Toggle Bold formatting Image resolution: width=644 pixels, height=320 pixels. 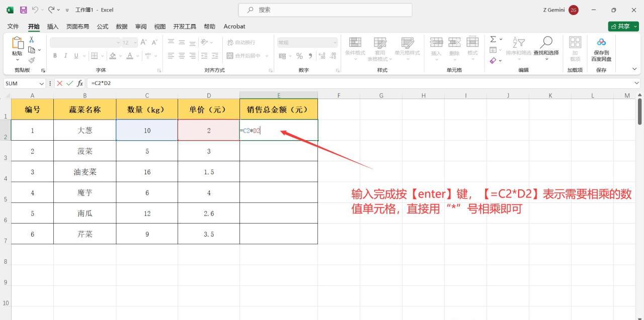click(55, 55)
